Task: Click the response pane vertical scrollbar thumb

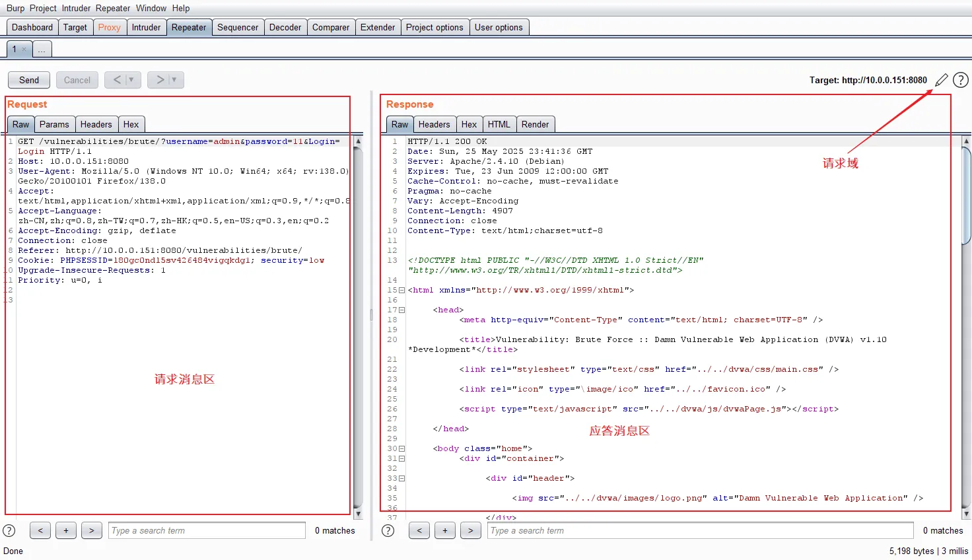Action: tap(967, 195)
